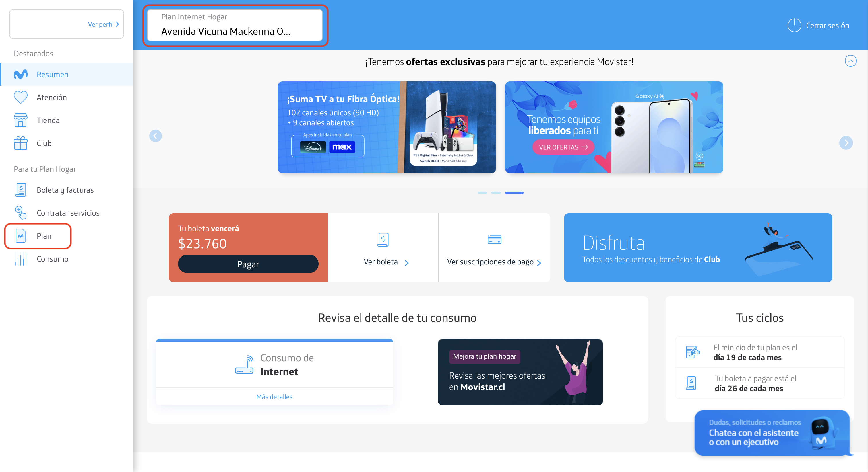Click the Consumo de Internet card
Viewport: 868px width, 472px height.
click(x=274, y=372)
